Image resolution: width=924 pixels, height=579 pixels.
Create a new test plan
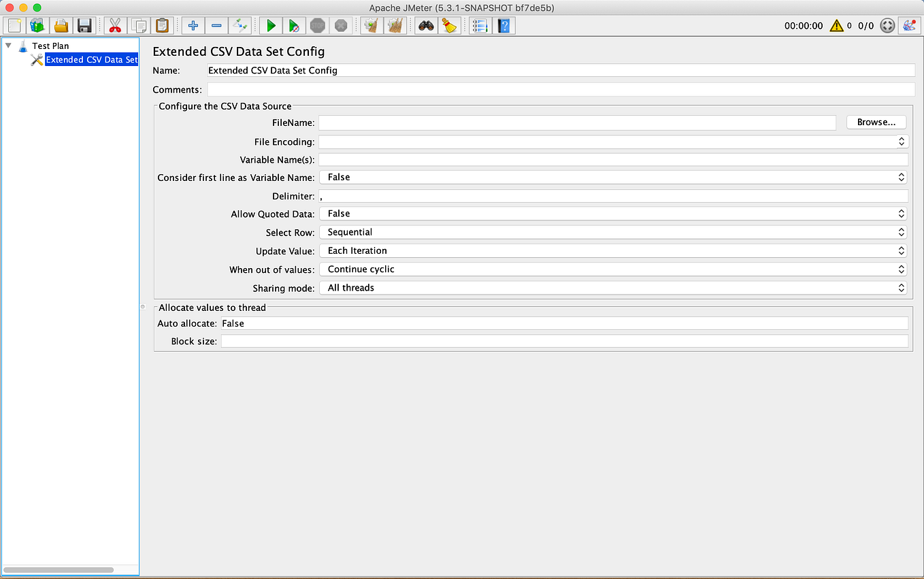[14, 25]
